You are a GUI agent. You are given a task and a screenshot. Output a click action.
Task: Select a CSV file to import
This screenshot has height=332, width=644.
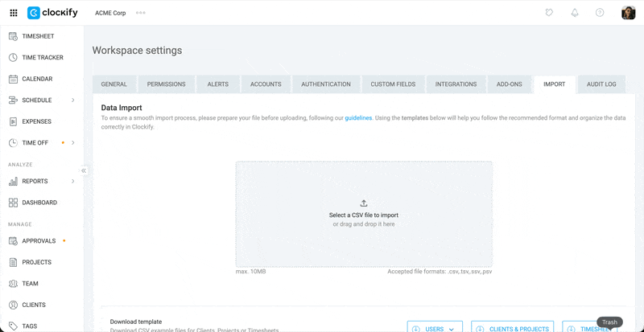(364, 214)
